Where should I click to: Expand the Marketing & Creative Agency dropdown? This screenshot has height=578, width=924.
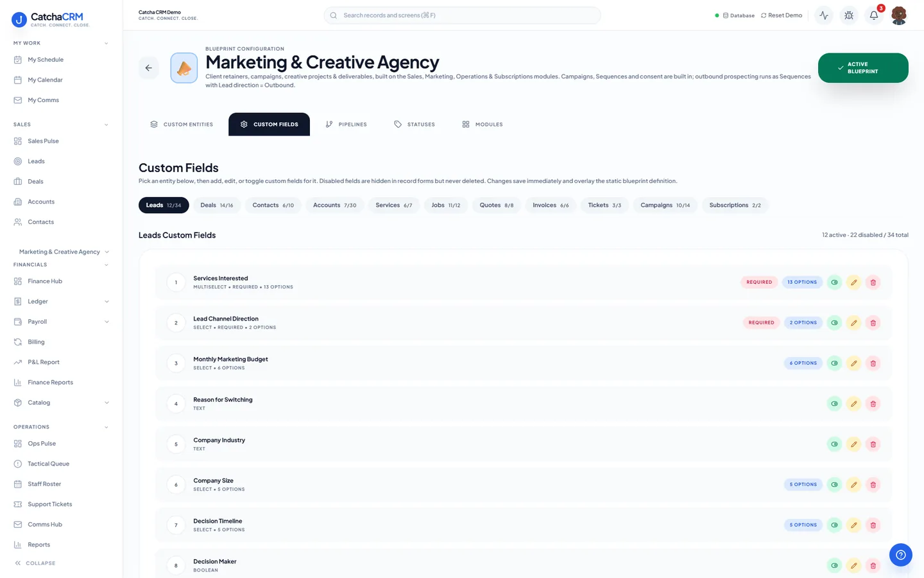[64, 252]
